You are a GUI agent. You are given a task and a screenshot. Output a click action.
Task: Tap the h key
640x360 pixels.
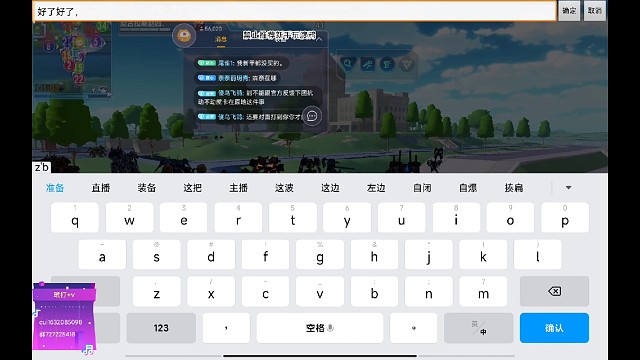[x=374, y=254]
